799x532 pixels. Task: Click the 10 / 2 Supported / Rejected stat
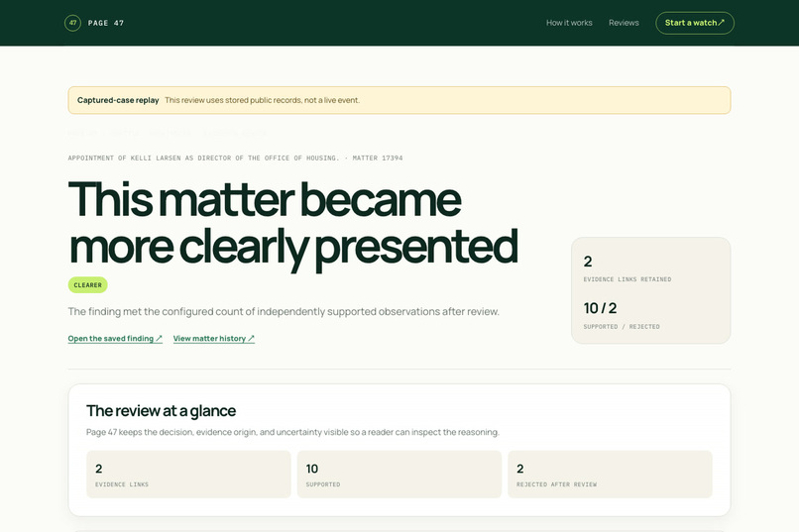point(622,315)
